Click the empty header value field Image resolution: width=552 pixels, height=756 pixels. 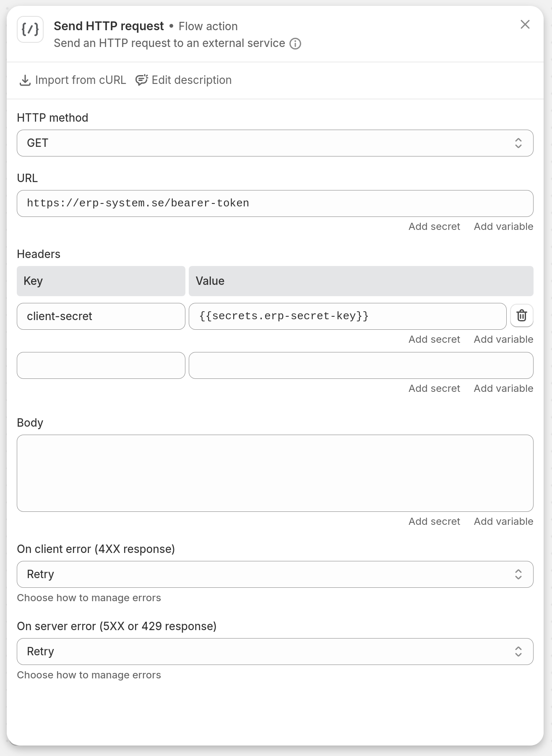(361, 365)
